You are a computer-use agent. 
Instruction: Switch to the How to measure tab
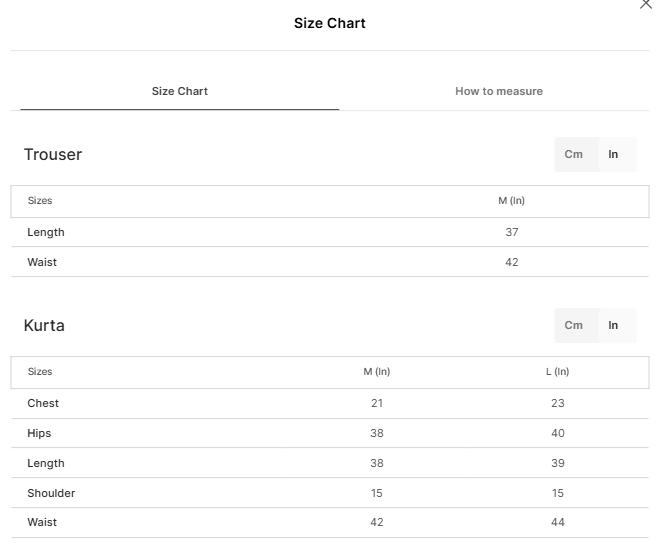tap(499, 91)
